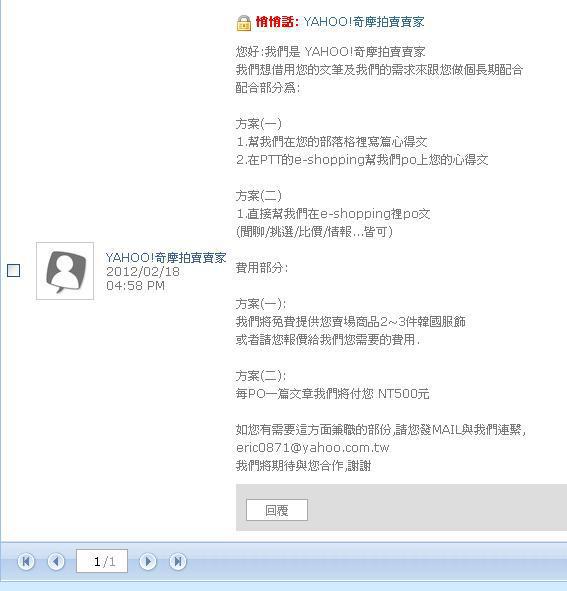
Task: Jump to the last message page
Action: pyautogui.click(x=178, y=562)
